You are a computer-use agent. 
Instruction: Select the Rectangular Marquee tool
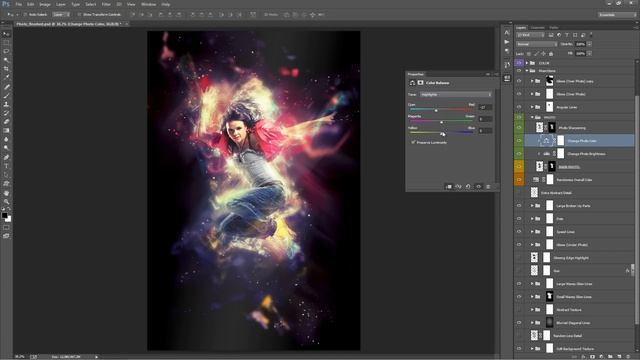click(6, 42)
